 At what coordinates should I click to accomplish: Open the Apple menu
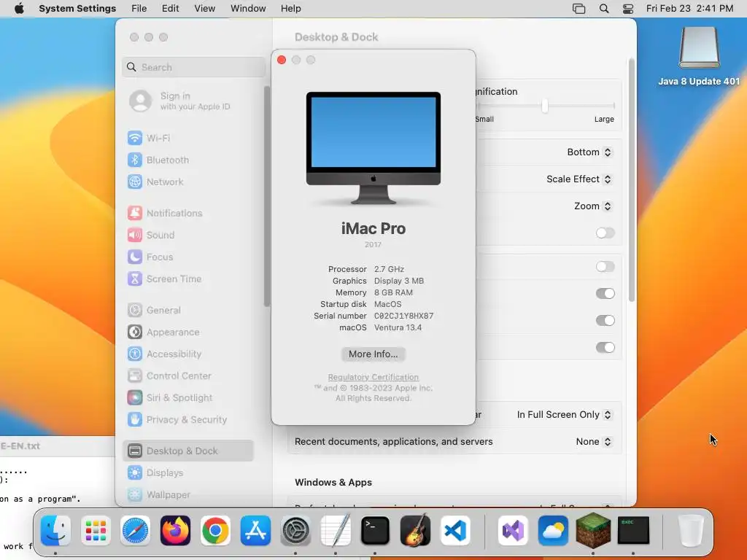19,9
